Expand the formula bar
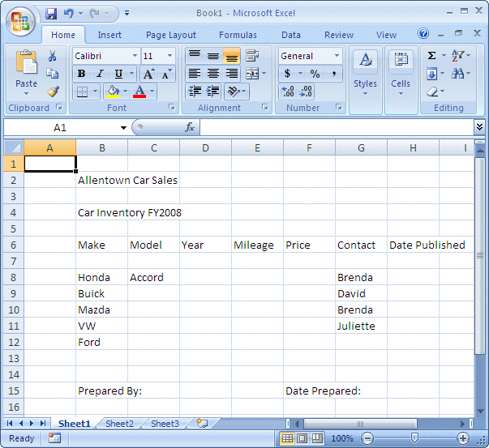The image size is (489, 448). coord(479,127)
